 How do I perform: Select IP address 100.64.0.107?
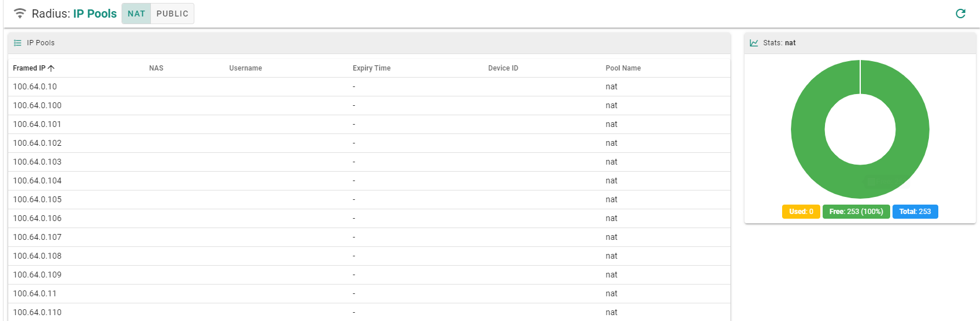[x=37, y=237]
